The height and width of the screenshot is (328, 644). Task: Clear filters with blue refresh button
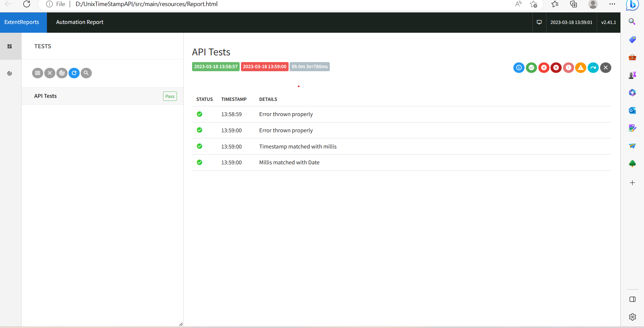(x=74, y=73)
